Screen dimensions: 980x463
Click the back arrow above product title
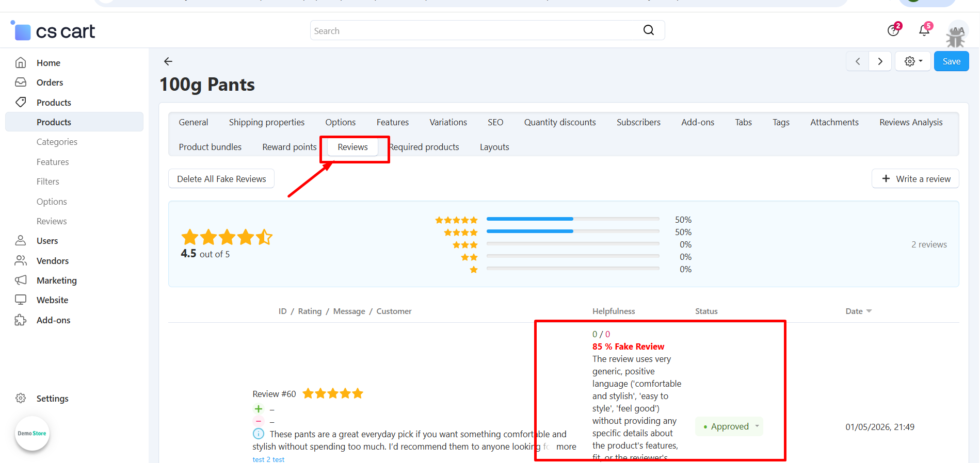[x=168, y=61]
